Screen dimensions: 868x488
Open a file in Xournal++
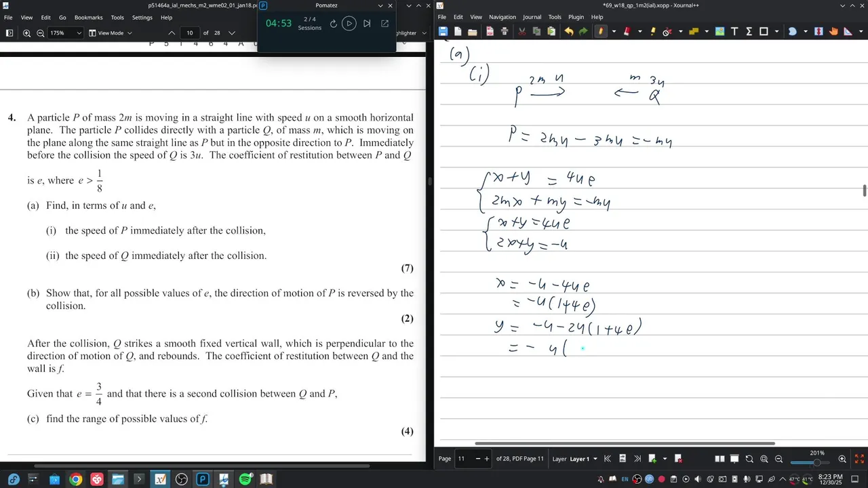(473, 31)
